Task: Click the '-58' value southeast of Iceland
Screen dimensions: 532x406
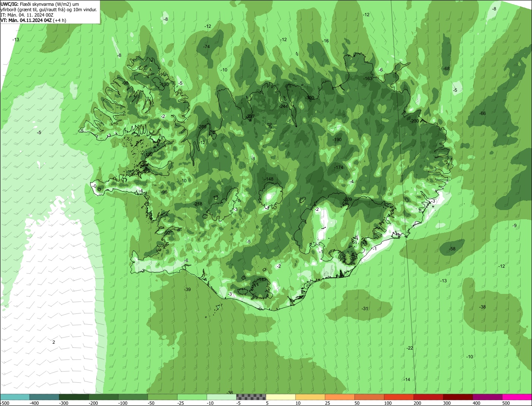Action: 453,249
